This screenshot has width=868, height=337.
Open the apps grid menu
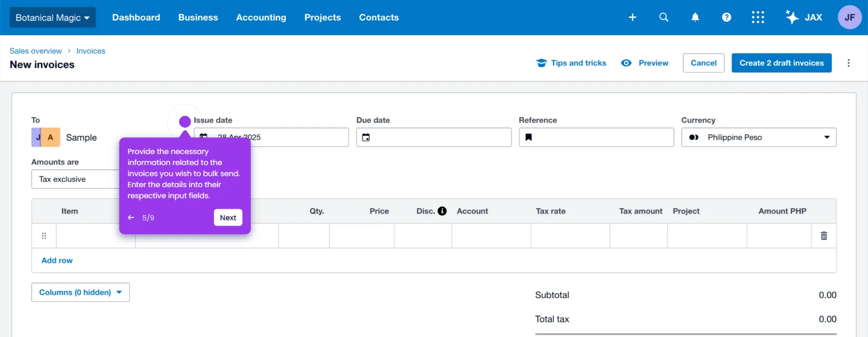click(758, 17)
